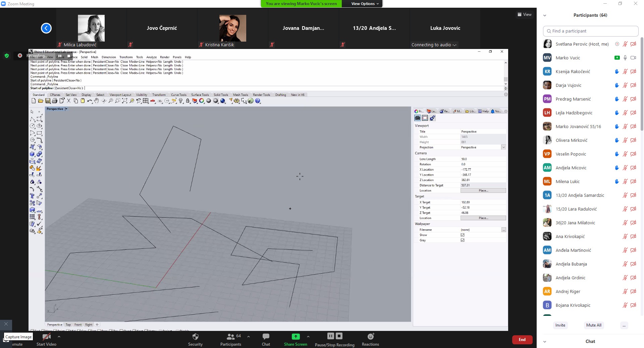
Task: Toggle Svetlana Perovic's muted microphone icon
Action: 625,44
